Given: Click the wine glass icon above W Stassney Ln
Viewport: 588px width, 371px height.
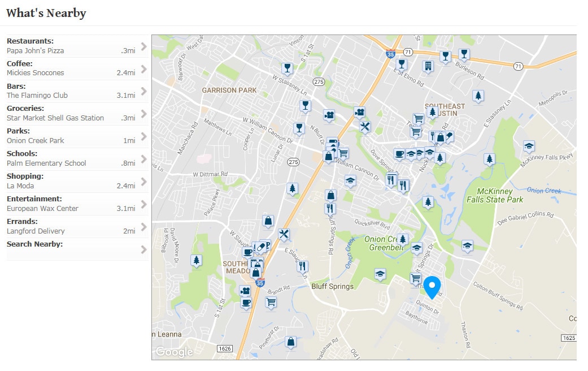Looking at the screenshot, I should [x=287, y=68].
